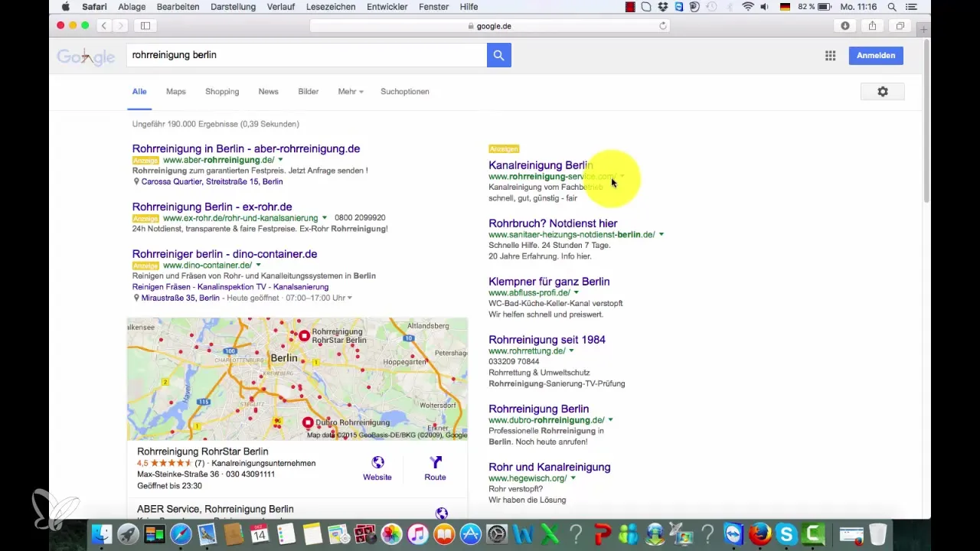
Task: Open System Preferences in the Dock
Action: click(497, 534)
